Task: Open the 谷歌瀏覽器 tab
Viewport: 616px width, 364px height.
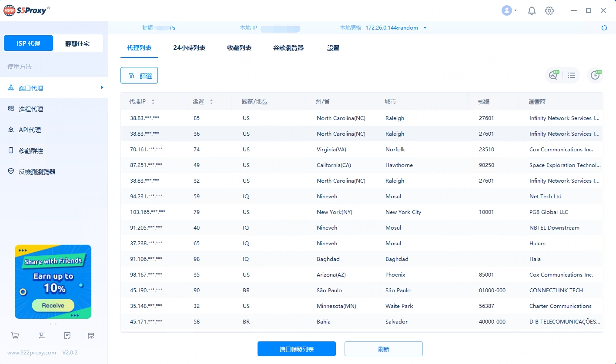Action: (288, 48)
